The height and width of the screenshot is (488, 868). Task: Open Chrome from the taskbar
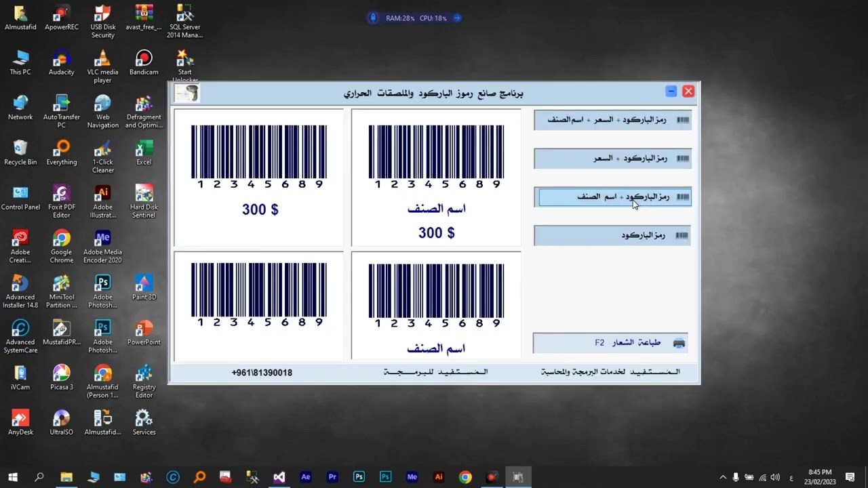click(x=465, y=477)
